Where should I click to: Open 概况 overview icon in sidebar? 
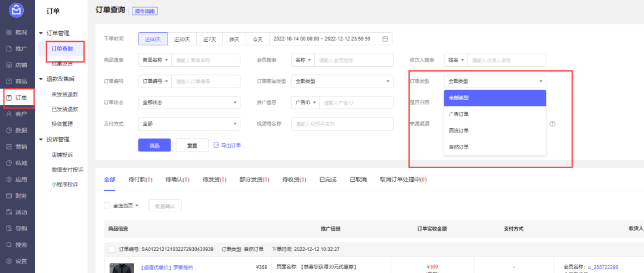9,32
